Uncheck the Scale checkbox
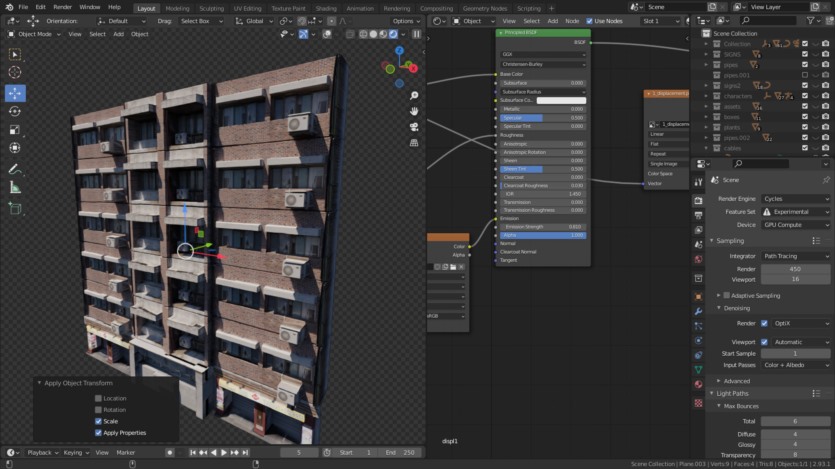Image resolution: width=835 pixels, height=469 pixels. click(98, 421)
